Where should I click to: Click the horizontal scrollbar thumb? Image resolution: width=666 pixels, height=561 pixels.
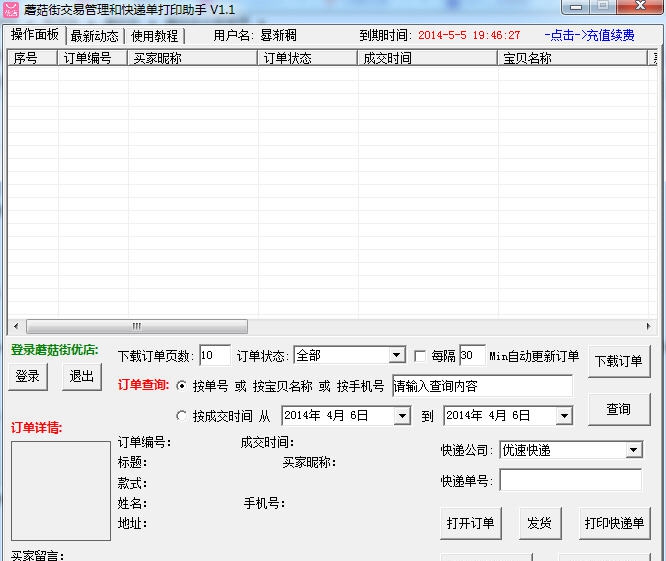[x=137, y=327]
